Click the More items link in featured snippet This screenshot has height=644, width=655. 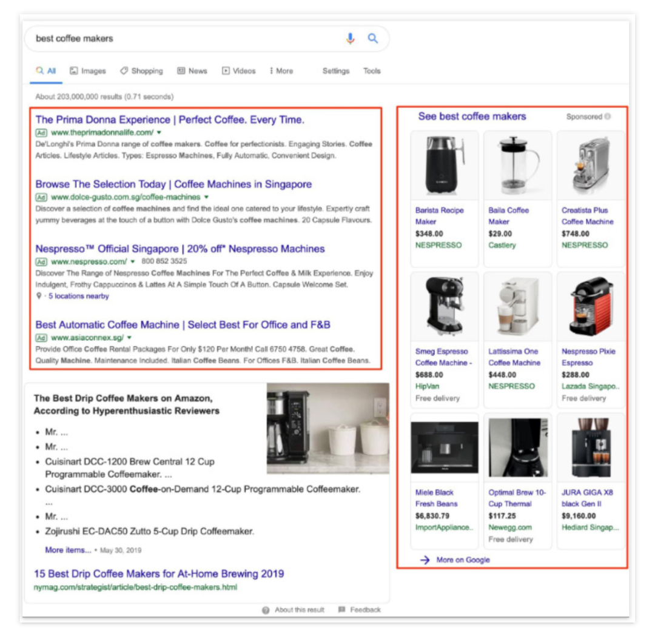68,550
